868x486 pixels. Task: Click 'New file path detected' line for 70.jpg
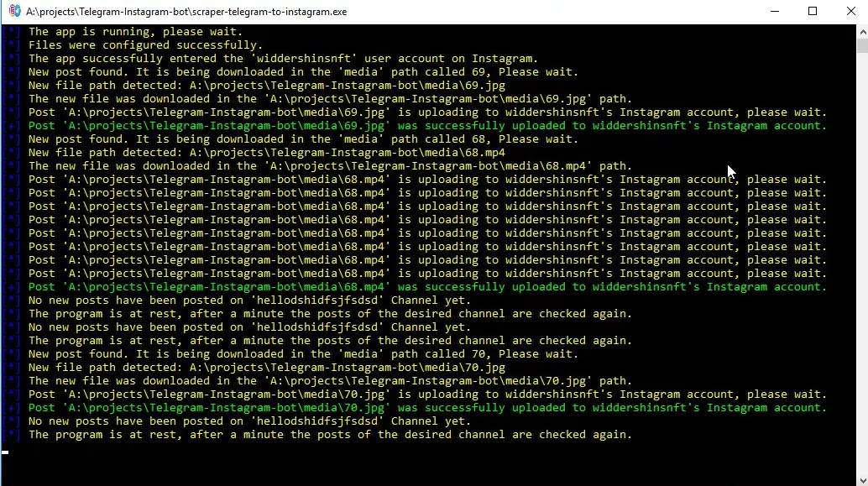click(267, 368)
